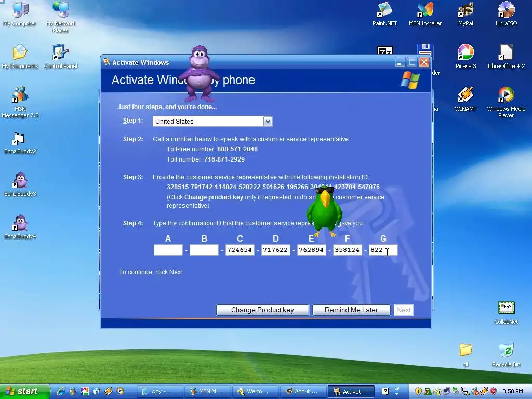Screen dimensions: 532x399
Task: Click confirmation field D containing 717622
Action: [x=275, y=250]
